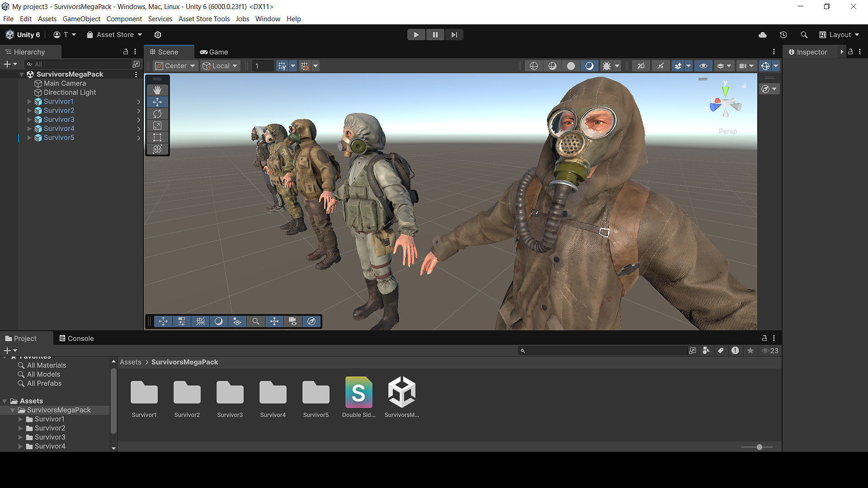Screen dimensions: 868x488
Task: Start Play mode
Action: [x=416, y=35]
